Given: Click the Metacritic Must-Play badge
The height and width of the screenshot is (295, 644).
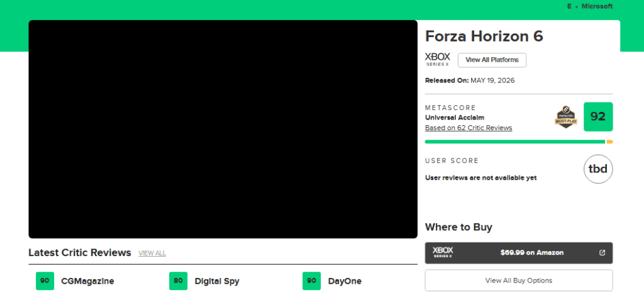Looking at the screenshot, I should click(566, 117).
